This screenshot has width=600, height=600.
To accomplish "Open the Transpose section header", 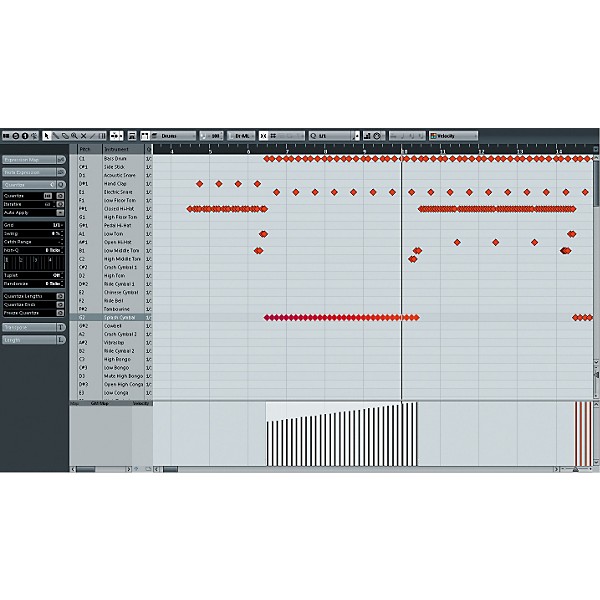I will click(29, 328).
